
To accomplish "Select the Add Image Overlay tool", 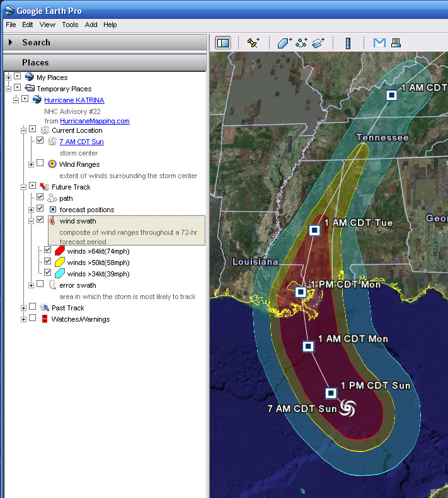I will (x=318, y=43).
